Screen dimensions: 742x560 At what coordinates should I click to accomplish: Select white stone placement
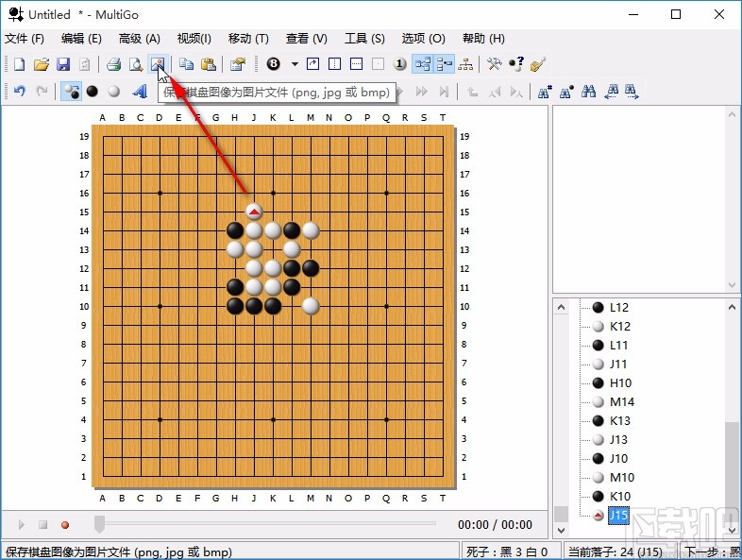coord(114,91)
